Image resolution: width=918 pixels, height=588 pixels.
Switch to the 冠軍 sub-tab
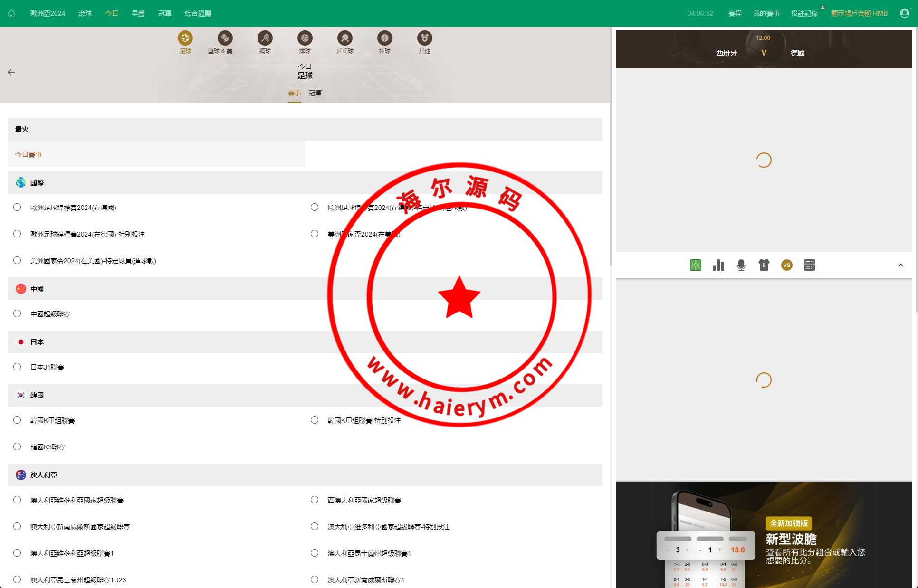tap(316, 93)
